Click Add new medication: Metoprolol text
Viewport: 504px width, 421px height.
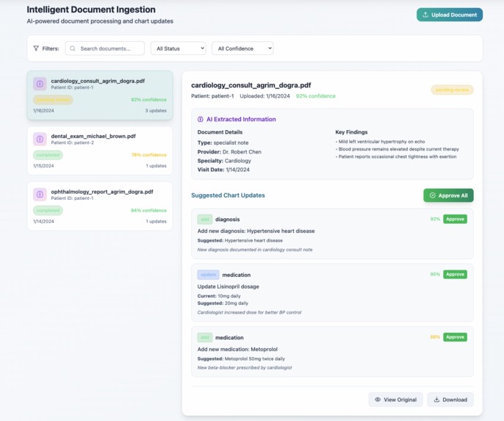(x=237, y=349)
